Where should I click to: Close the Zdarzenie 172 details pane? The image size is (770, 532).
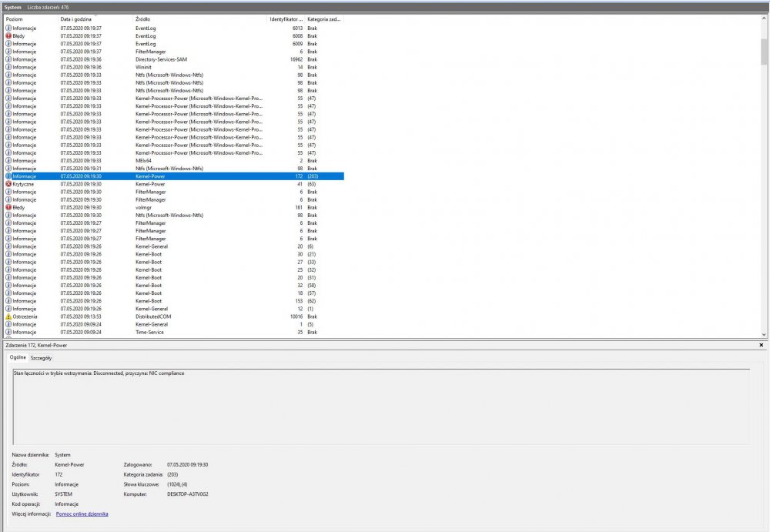(x=761, y=346)
